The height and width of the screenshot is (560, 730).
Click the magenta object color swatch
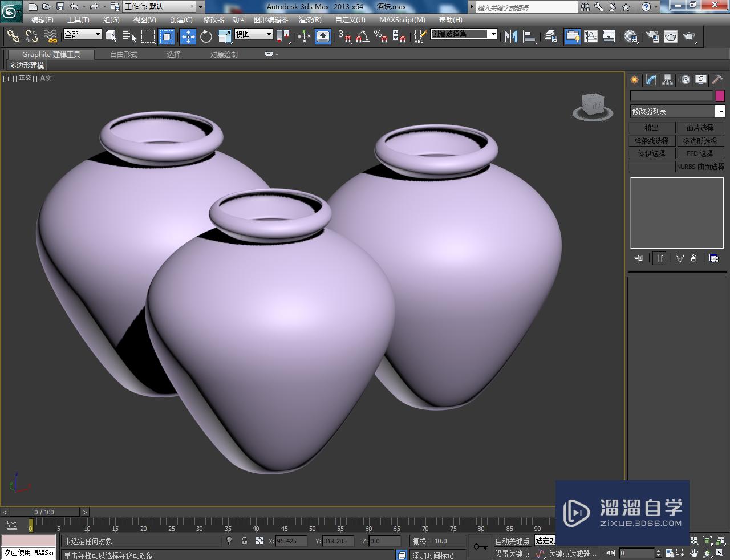pos(720,96)
